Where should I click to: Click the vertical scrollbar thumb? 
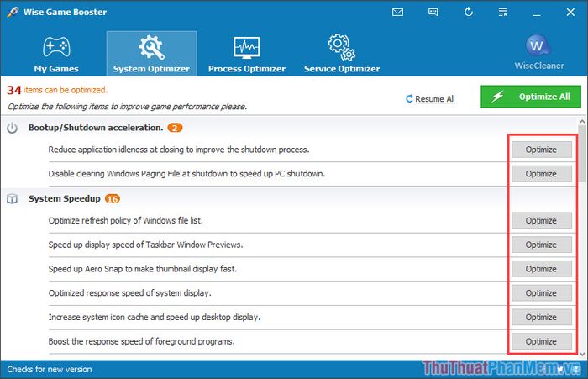point(582,153)
